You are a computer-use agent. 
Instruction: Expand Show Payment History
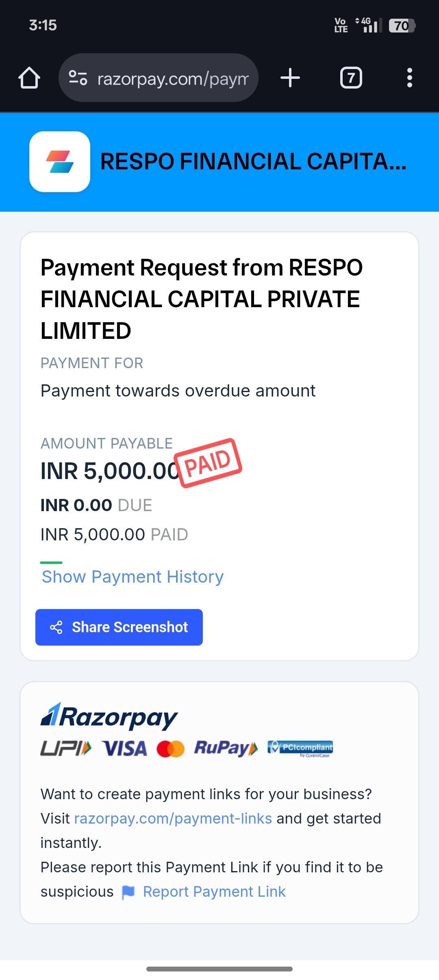click(x=133, y=577)
